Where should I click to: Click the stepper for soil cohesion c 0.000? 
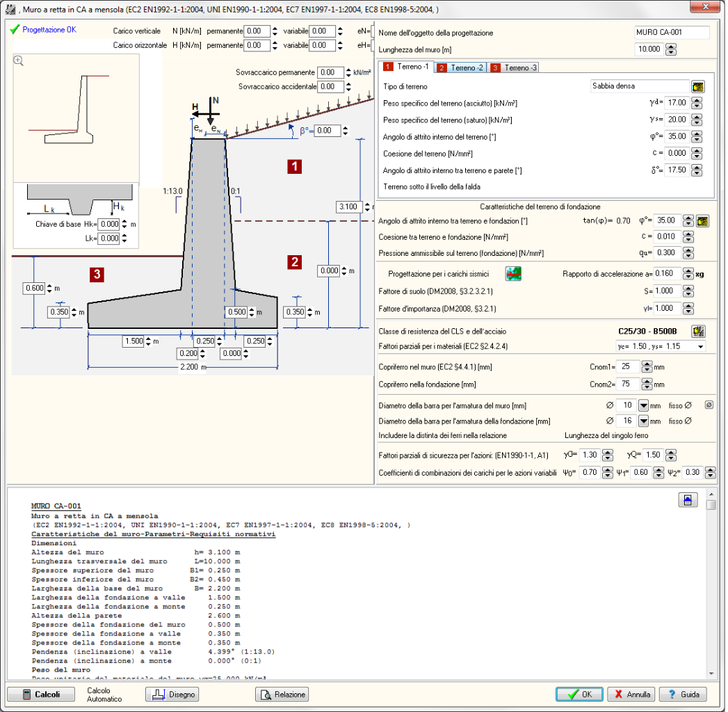click(697, 154)
